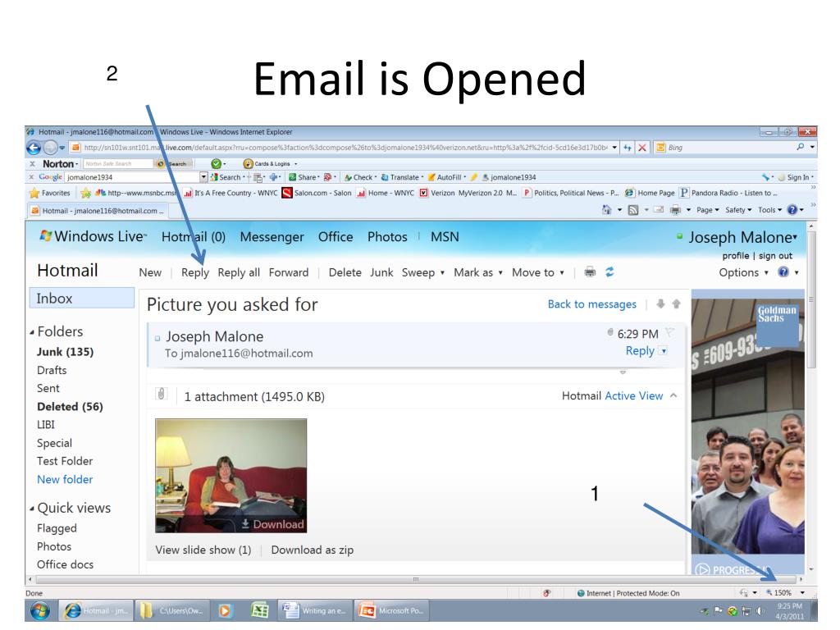Click Download as zip link
This screenshot has height=630, width=840.
[312, 550]
